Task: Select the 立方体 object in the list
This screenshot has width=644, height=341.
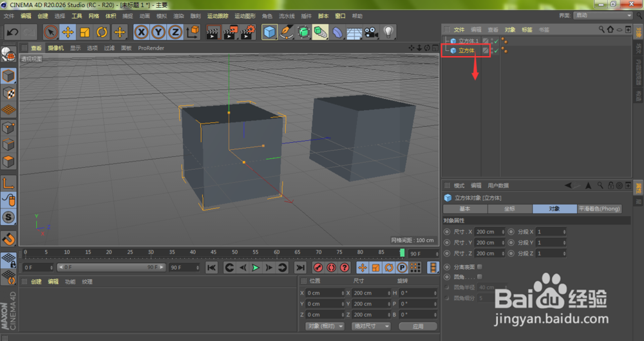Action: (466, 50)
